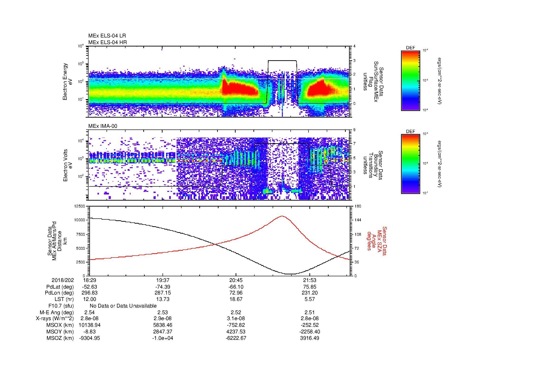555x392 pixels.
Task: Click the altitude axis tick '7500'
Action: [x=81, y=234]
